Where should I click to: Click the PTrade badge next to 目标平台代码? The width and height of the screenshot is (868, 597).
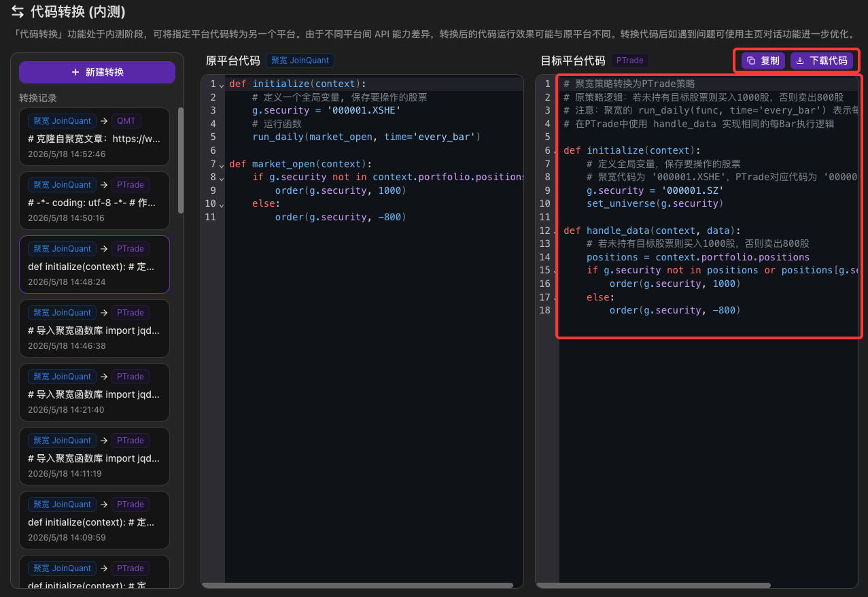point(629,61)
